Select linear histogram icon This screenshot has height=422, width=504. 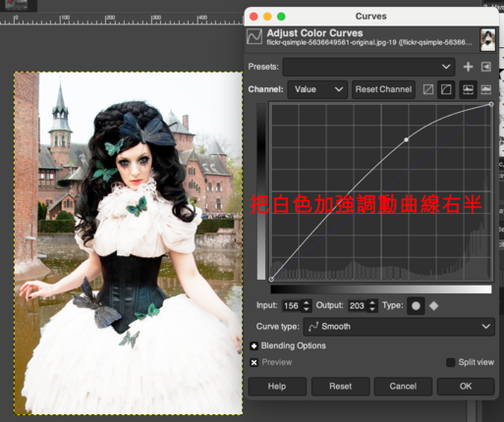[468, 89]
